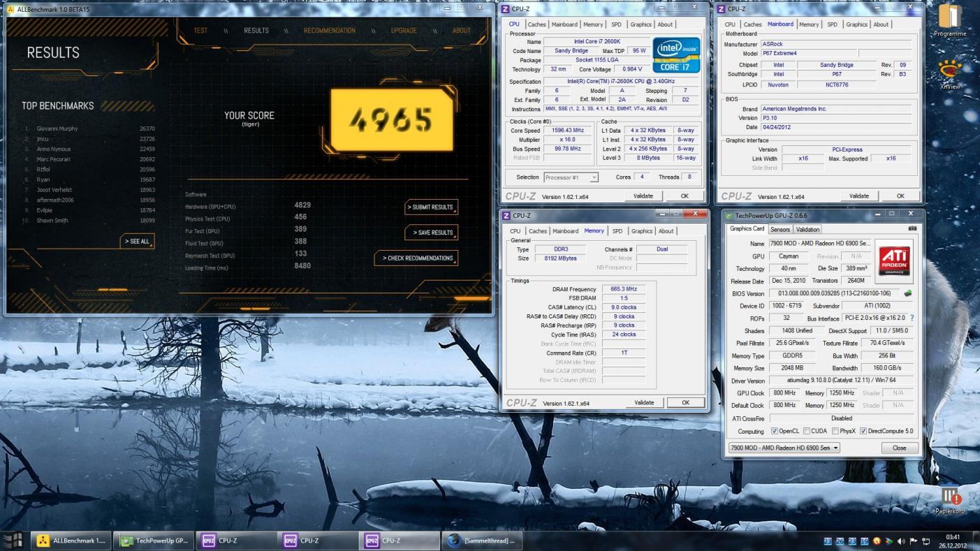The image size is (980, 551).
Task: Open the RECOMMENDATION tab in ALLBenchmark
Action: click(330, 31)
